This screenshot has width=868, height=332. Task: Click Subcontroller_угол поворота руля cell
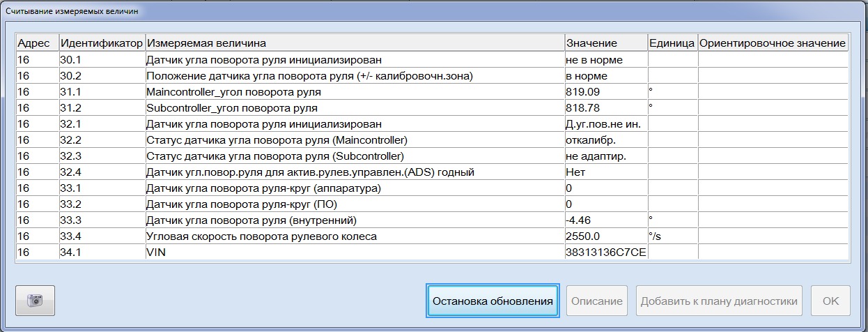point(355,108)
